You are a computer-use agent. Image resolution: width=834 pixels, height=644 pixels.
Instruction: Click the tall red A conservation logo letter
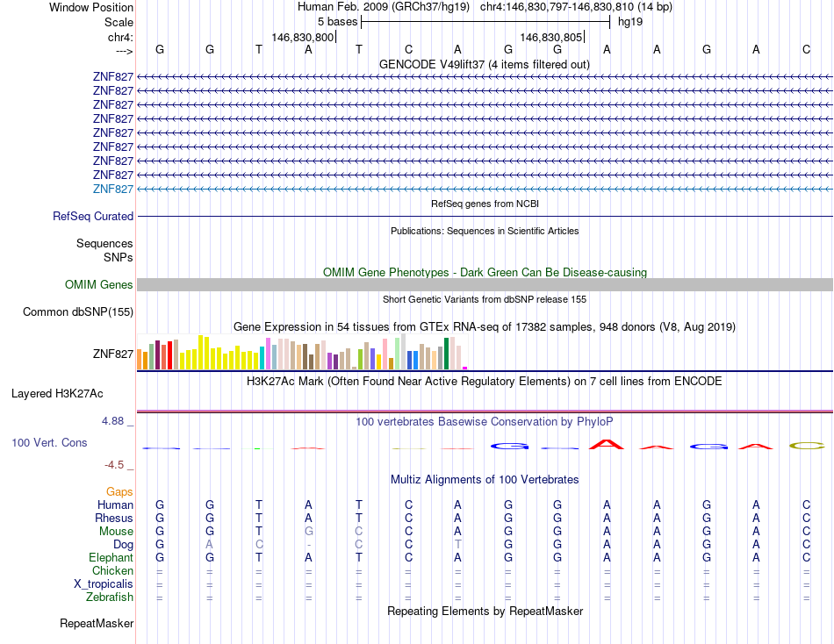click(x=607, y=444)
